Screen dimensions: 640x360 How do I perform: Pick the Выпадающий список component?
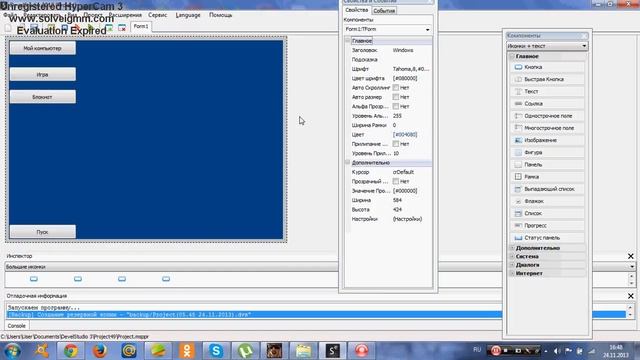[x=547, y=189]
